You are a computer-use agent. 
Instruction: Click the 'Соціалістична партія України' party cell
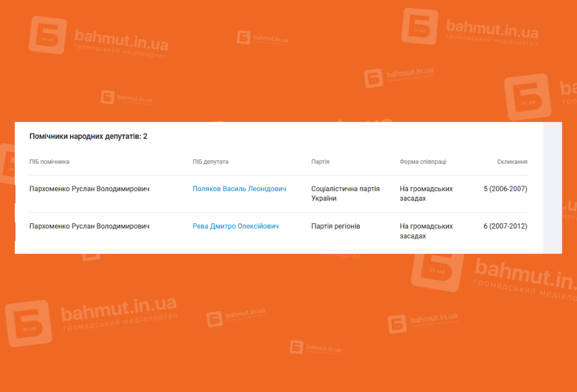(x=346, y=194)
